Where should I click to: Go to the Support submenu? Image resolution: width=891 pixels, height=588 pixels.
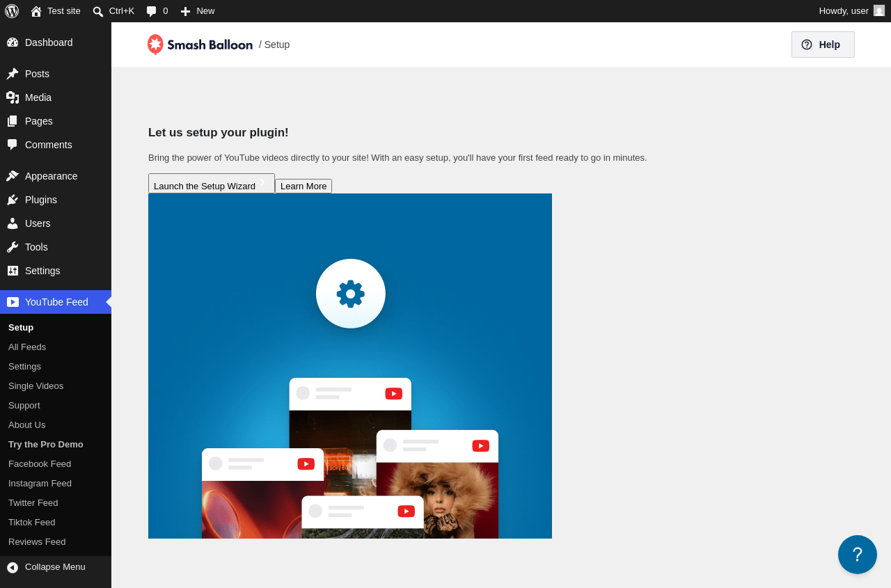(56, 406)
